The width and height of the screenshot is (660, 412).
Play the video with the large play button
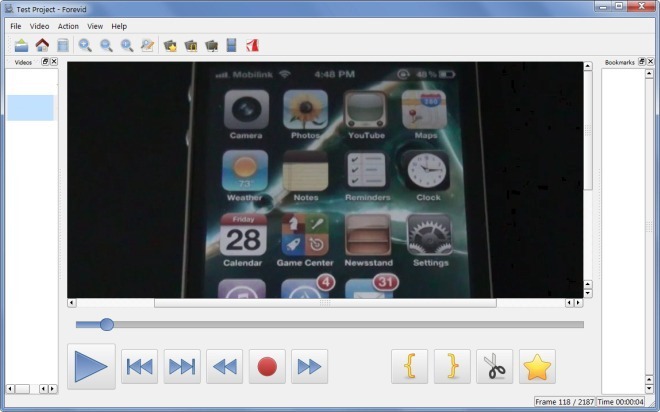pos(91,367)
